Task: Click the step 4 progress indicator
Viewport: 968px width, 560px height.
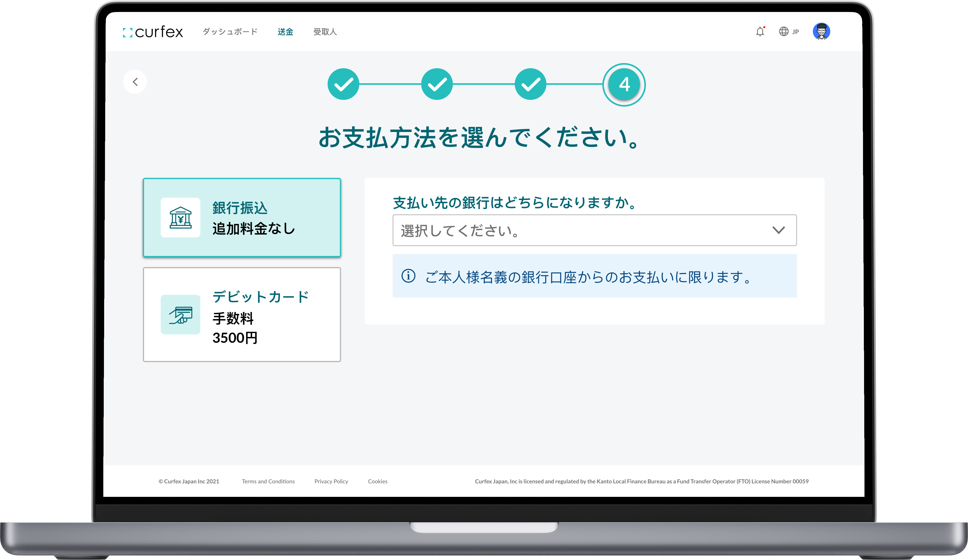Action: pyautogui.click(x=624, y=84)
